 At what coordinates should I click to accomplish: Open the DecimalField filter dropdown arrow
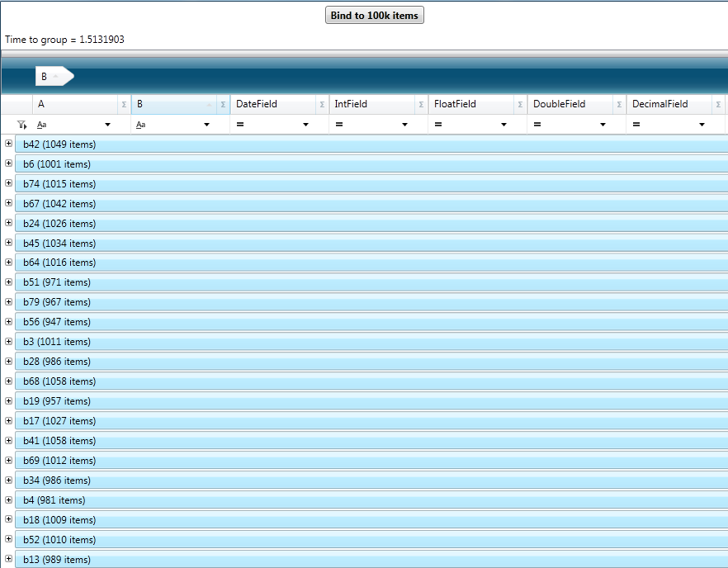[702, 125]
